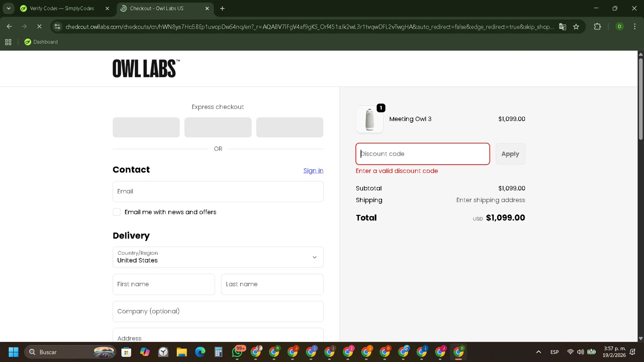Open the volume speaker tray icon
Screen dimensions: 644x362
[x=580, y=352]
